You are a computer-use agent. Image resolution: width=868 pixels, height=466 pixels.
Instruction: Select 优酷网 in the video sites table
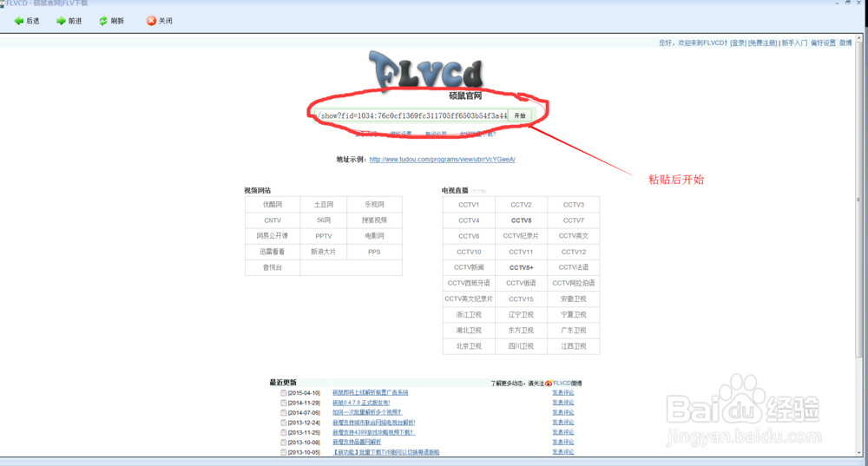click(273, 205)
